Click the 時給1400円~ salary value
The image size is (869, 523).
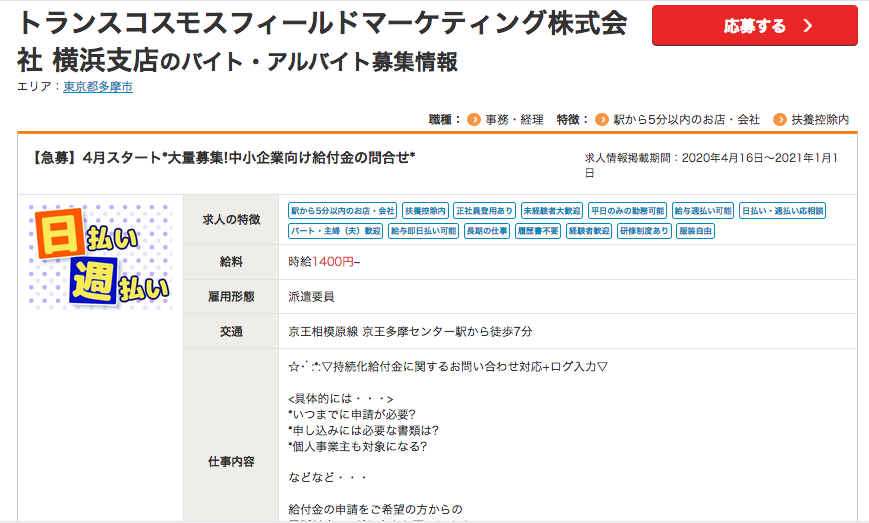tap(324, 262)
